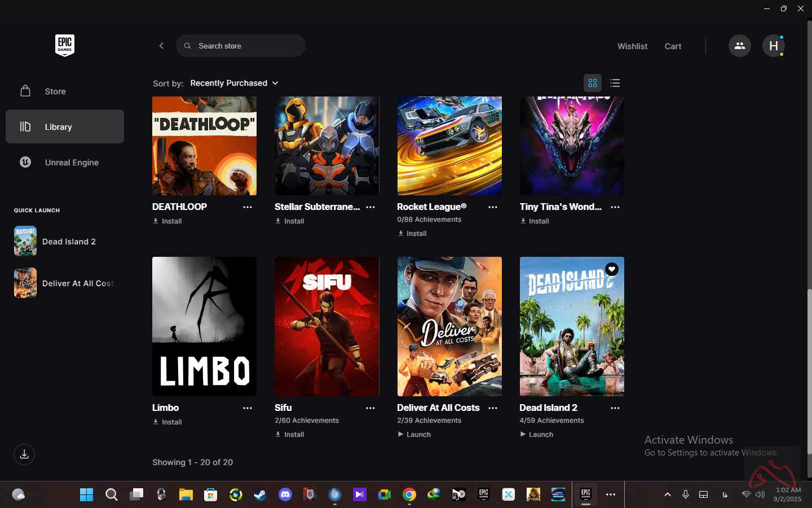Image resolution: width=812 pixels, height=508 pixels.
Task: Click the Rocket League cover thumbnail
Action: (x=449, y=146)
